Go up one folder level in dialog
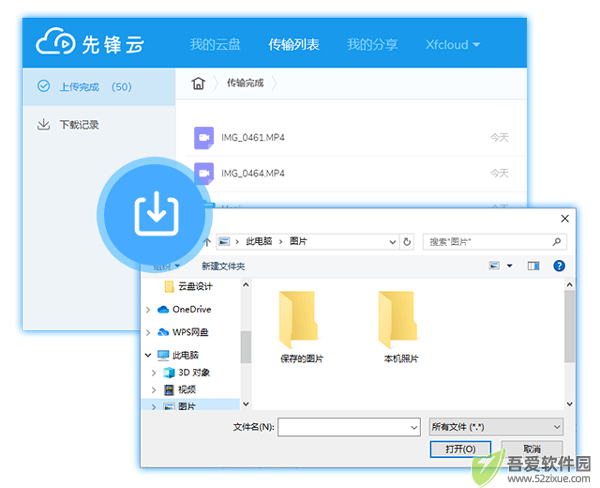Image resolution: width=600 pixels, height=488 pixels. (x=207, y=242)
